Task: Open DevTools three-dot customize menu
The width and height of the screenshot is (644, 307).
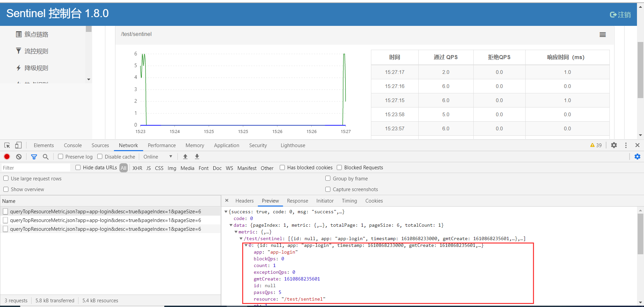Action: tap(626, 145)
